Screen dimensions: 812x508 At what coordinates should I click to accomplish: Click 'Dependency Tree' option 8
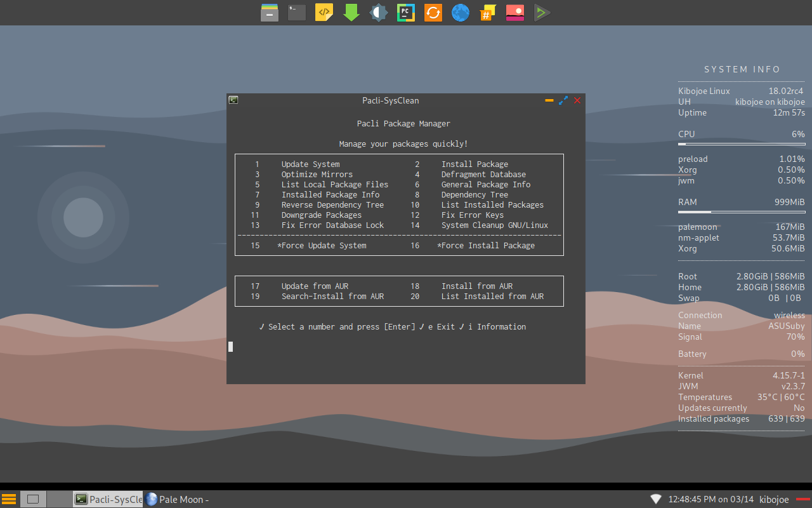tap(475, 194)
